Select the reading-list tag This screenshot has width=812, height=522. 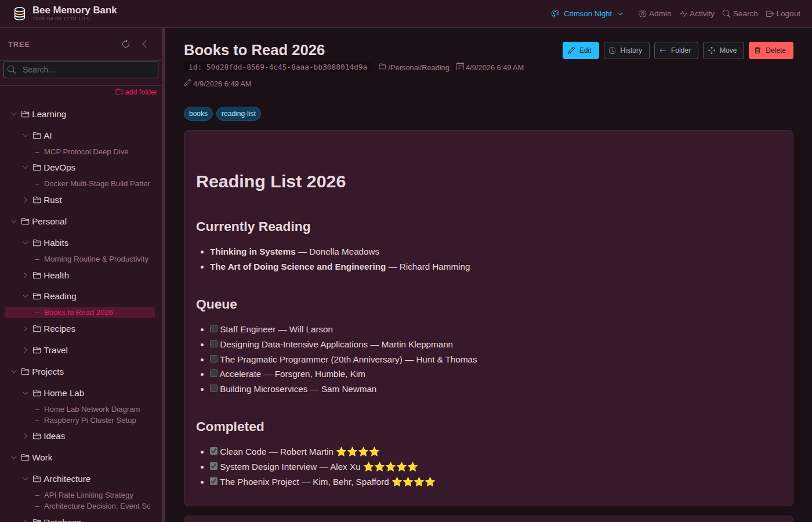tap(238, 114)
